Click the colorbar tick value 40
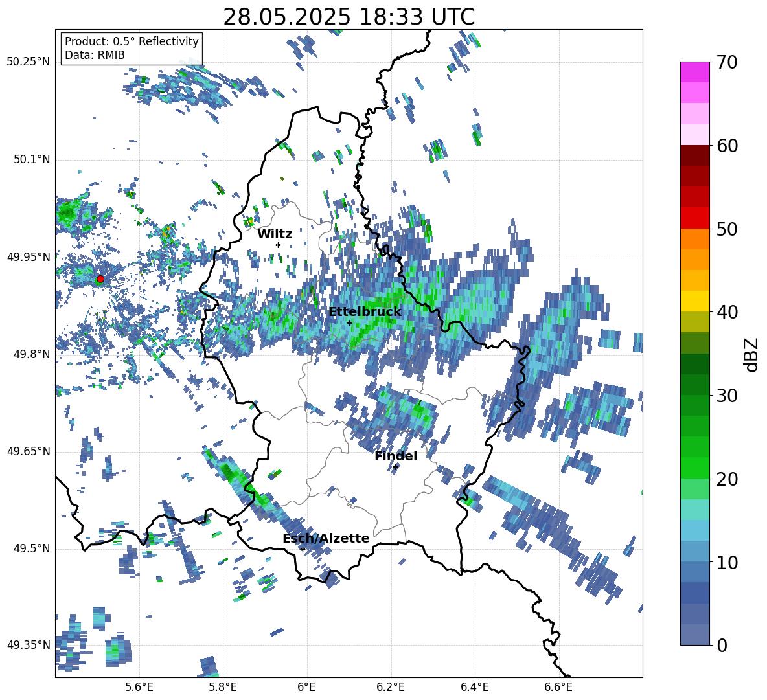Image resolution: width=767 pixels, height=700 pixels. coord(727,312)
